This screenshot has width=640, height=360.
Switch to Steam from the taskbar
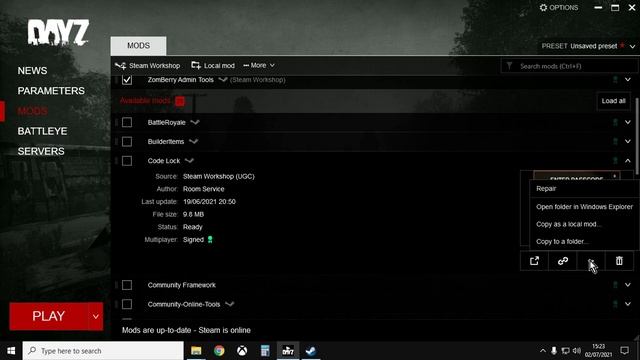click(311, 351)
